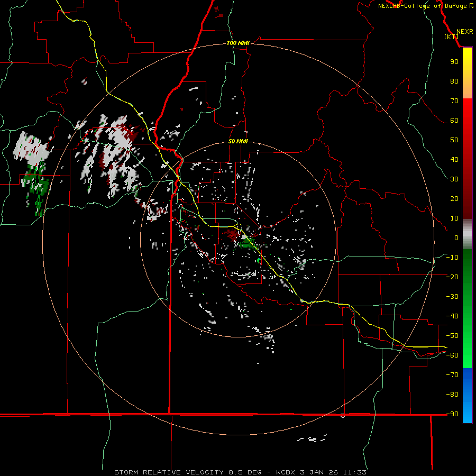
Task: Select the 60 value on the velocity scale
Action: point(454,121)
